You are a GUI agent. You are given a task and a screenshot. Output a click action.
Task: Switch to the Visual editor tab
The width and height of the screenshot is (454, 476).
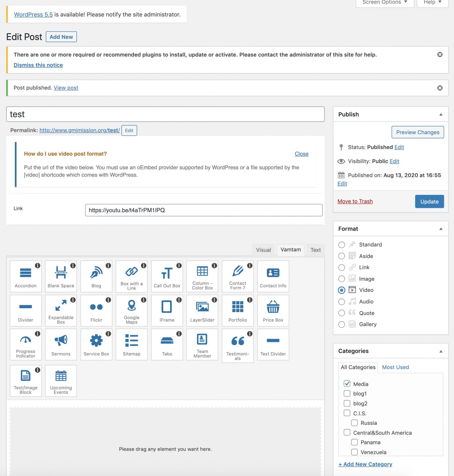click(x=263, y=250)
